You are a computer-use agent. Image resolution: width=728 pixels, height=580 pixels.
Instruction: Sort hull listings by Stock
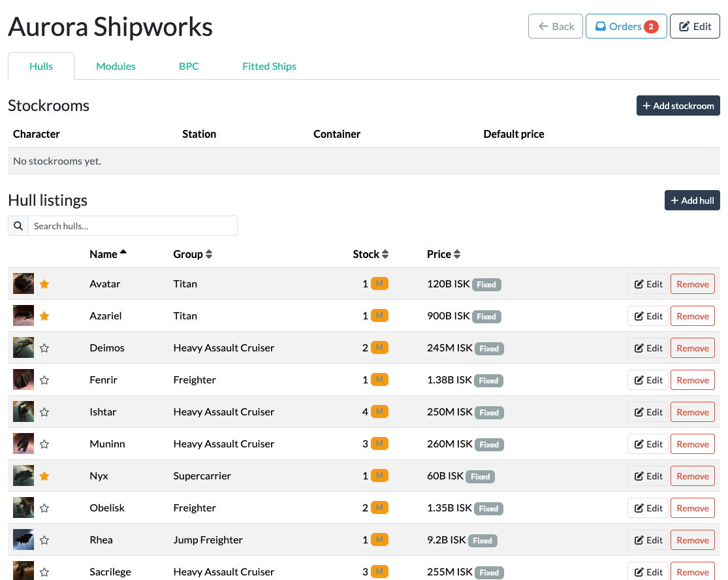(370, 254)
